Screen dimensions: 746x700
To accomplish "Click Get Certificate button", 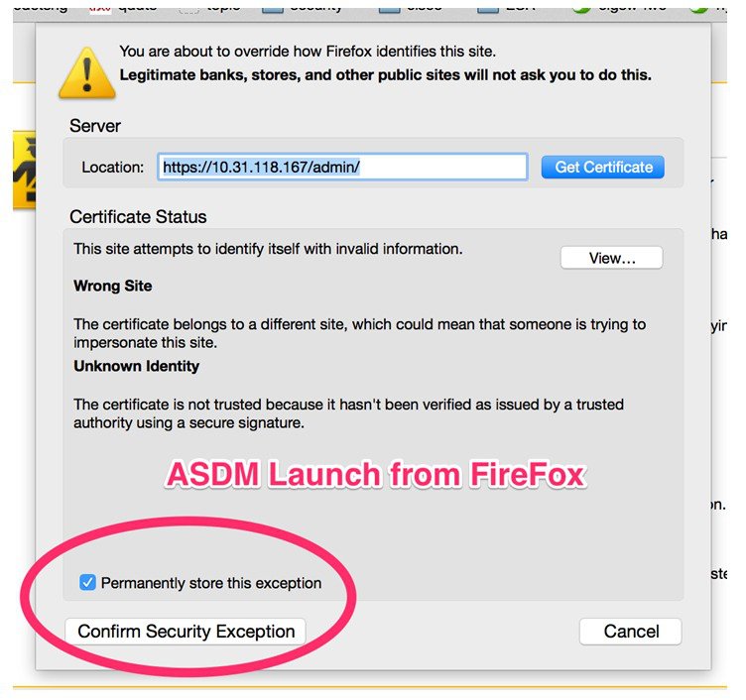I will [603, 167].
